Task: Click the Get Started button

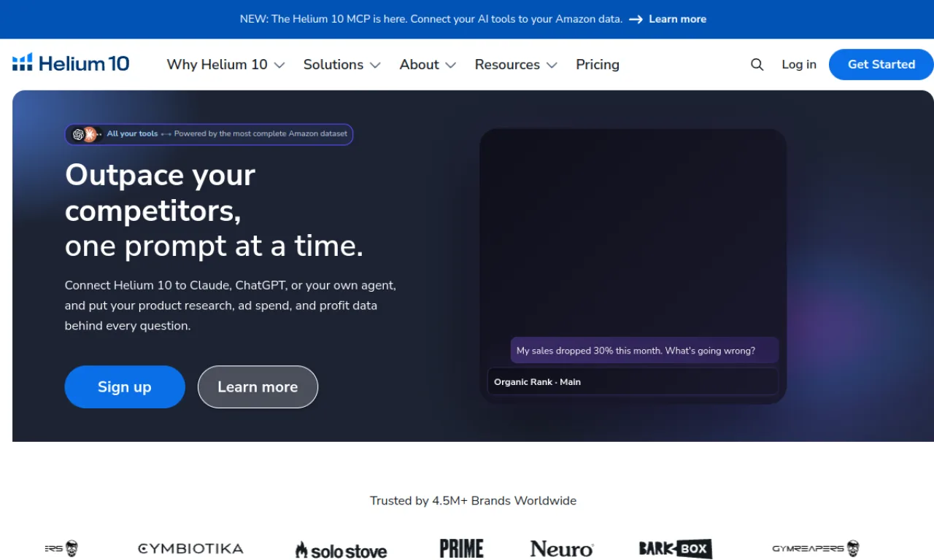Action: tap(881, 64)
